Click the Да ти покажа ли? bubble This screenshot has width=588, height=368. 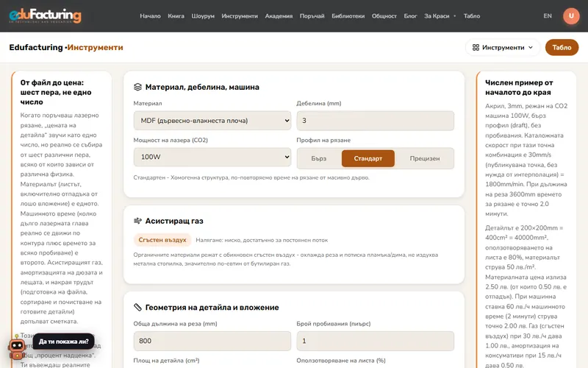pos(64,342)
